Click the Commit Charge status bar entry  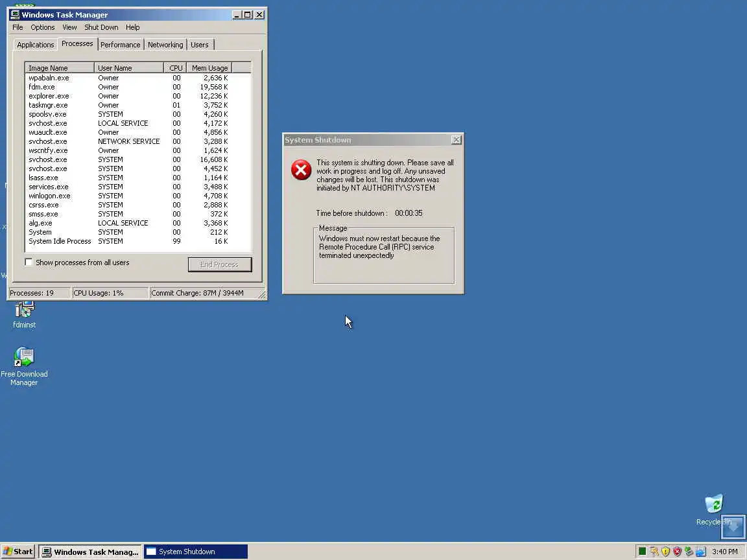click(204, 293)
